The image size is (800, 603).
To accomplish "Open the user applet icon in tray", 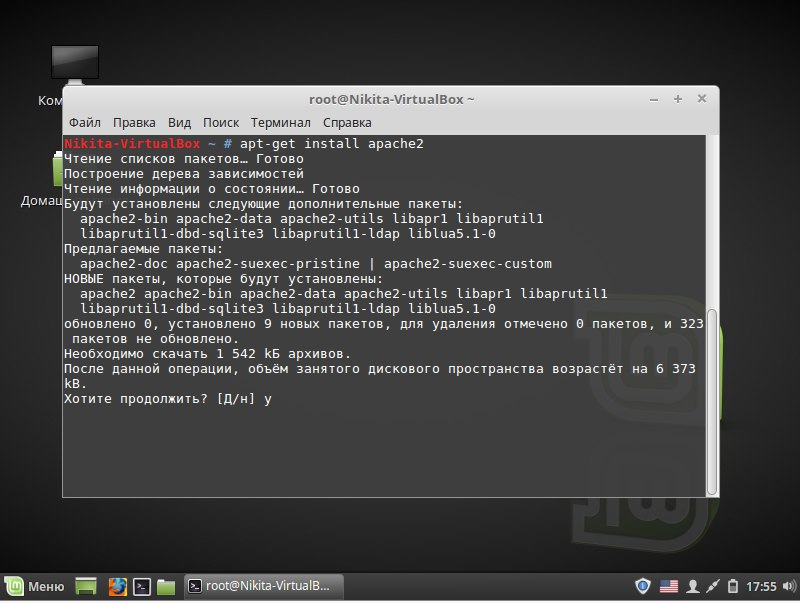I will (692, 586).
